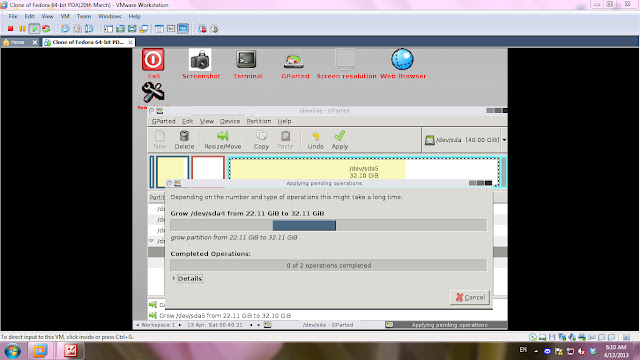Open the Partition menu in GParted
The image size is (640, 360).
(258, 121)
